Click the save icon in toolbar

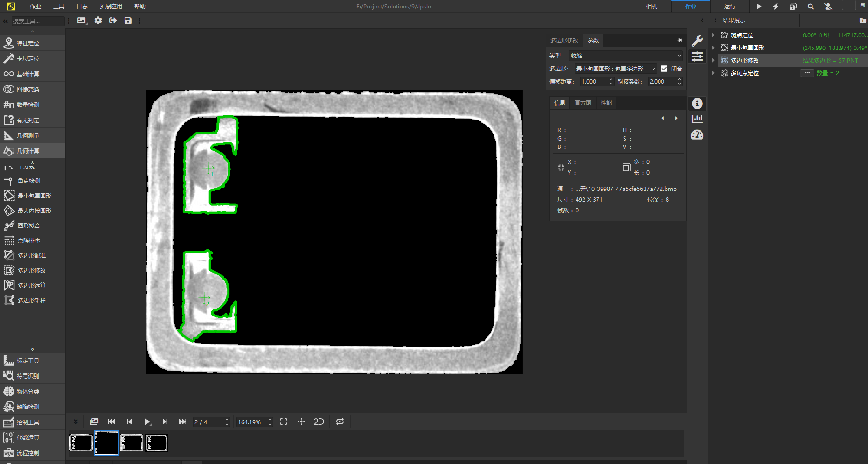(x=128, y=21)
